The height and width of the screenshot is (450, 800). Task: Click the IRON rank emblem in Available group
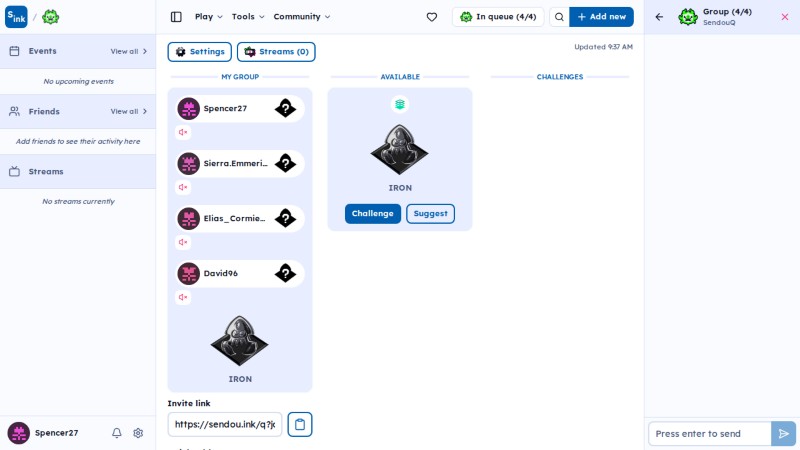point(400,149)
